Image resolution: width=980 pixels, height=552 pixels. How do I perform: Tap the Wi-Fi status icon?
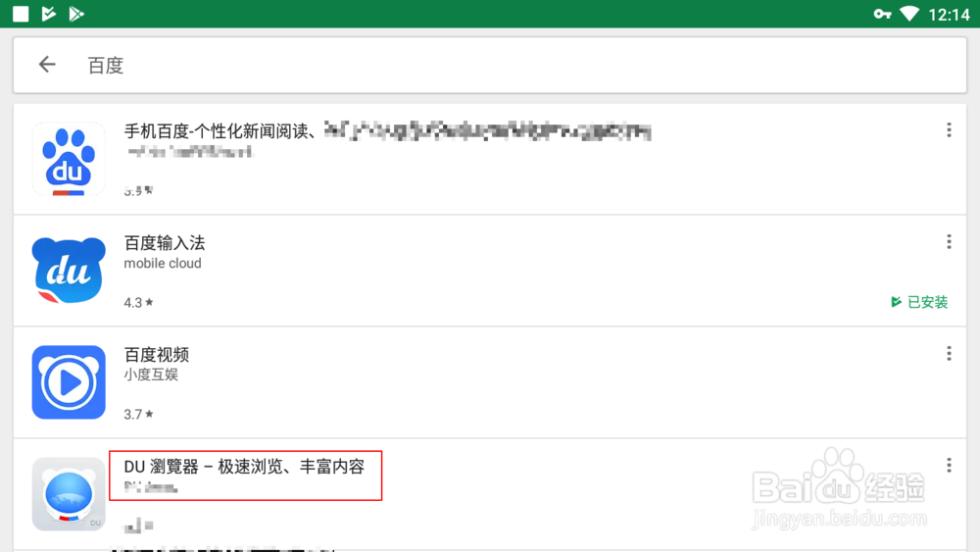tap(909, 14)
